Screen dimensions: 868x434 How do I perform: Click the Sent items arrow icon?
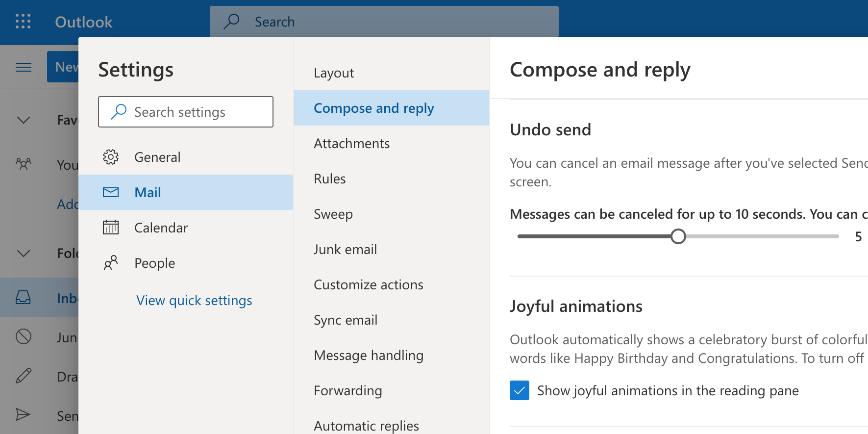[24, 415]
